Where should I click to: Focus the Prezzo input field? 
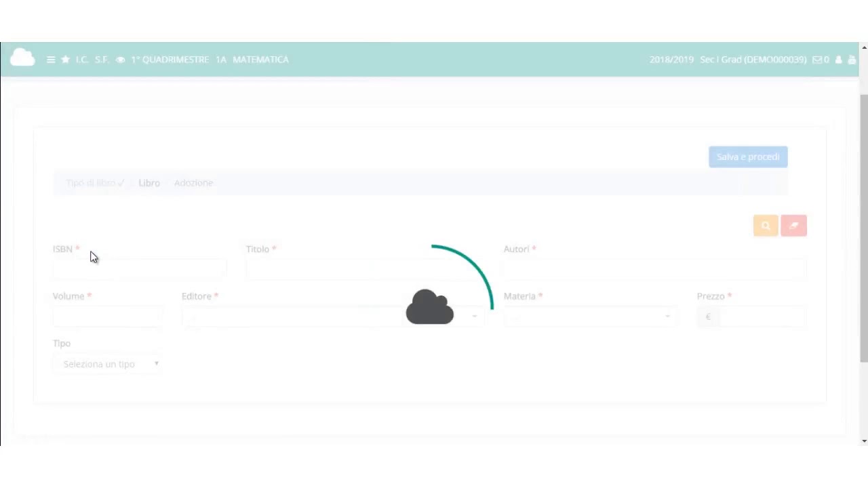coord(762,317)
